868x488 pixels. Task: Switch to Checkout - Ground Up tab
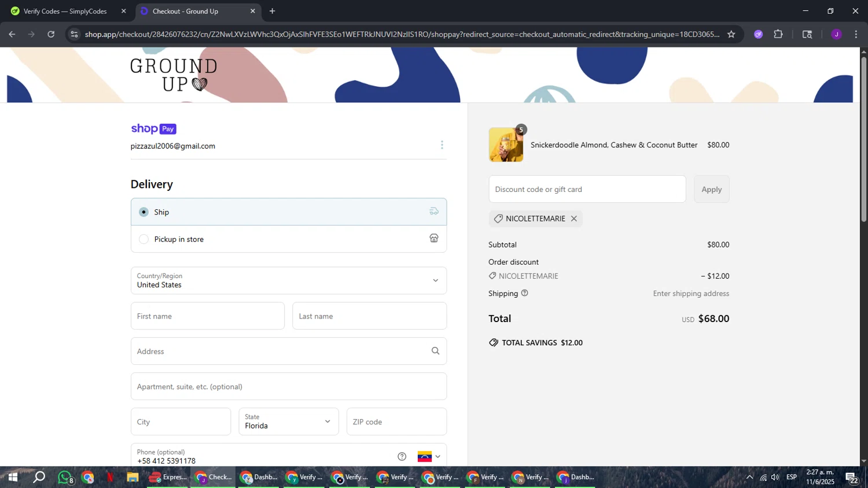(x=198, y=11)
